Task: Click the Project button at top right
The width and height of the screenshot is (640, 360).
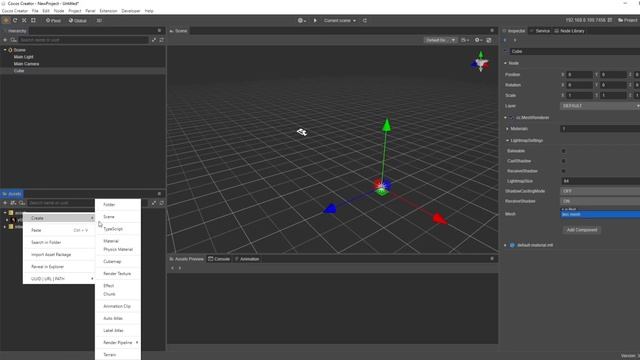Action: (628, 20)
